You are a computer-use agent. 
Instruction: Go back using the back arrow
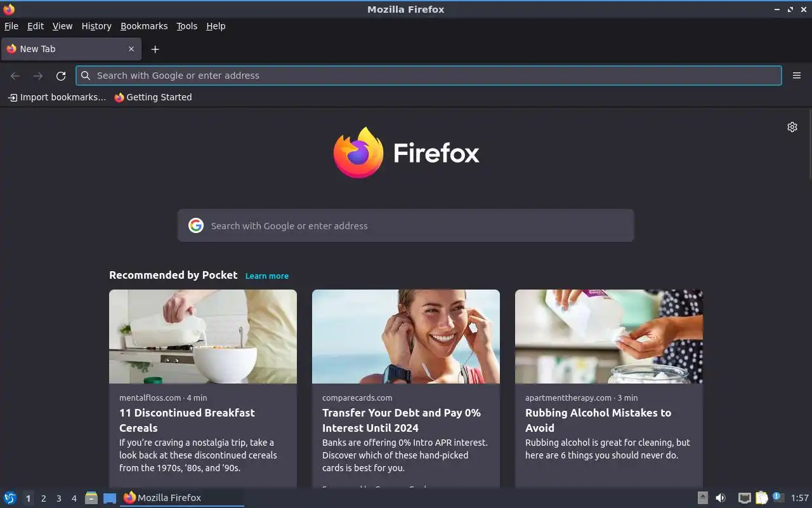point(15,76)
